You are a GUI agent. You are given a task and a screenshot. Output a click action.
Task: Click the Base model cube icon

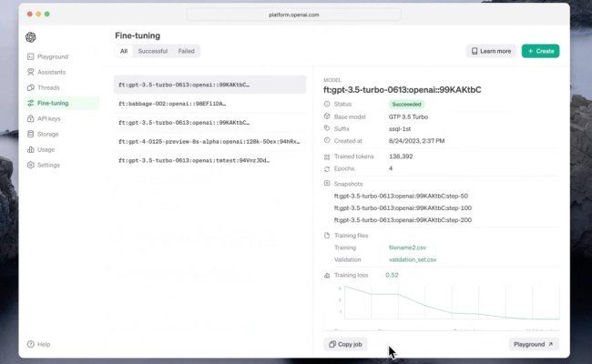coord(327,116)
